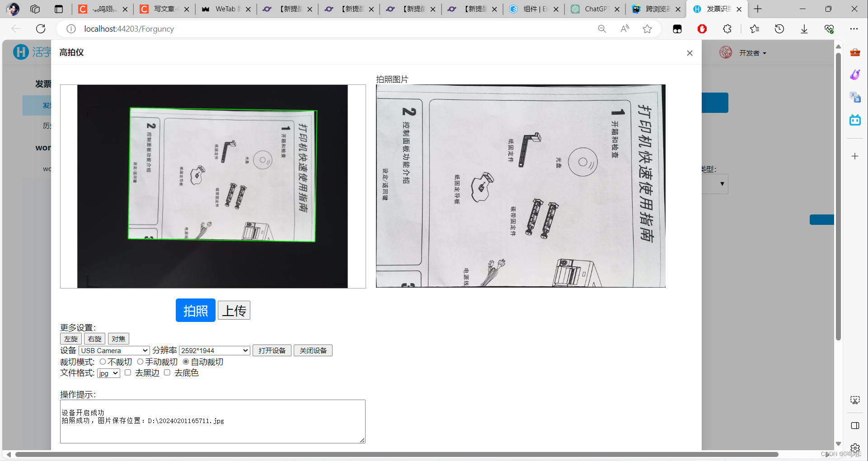Click the red Opera-style extension icon
Screen dimensions: 868x461
pyautogui.click(x=702, y=29)
